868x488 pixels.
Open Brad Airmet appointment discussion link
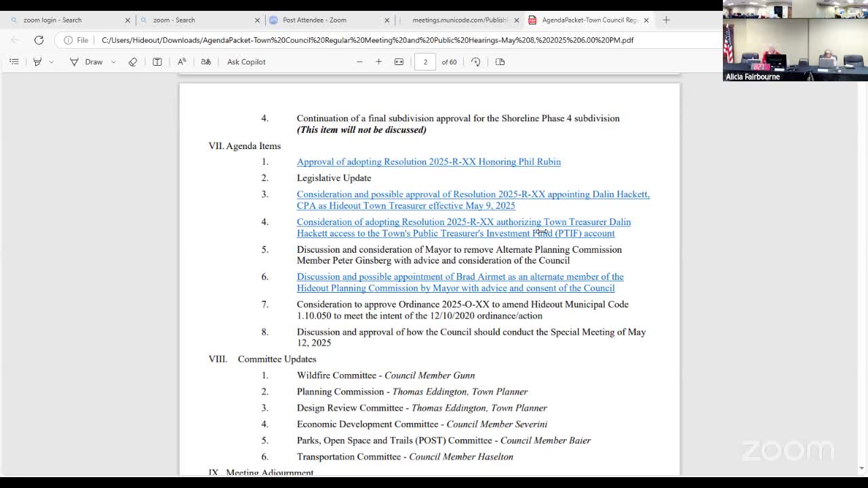click(x=460, y=283)
